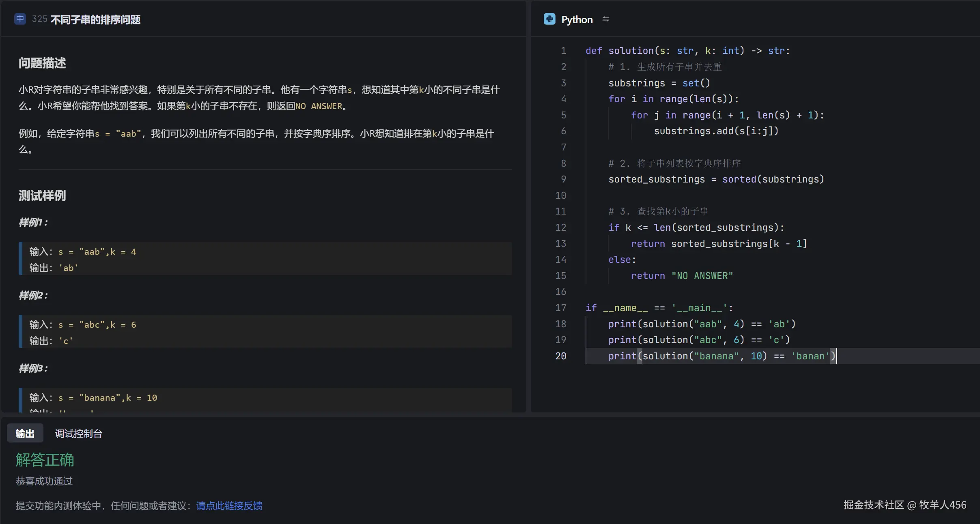Switch to the 调试控制台 tab

tap(79, 434)
